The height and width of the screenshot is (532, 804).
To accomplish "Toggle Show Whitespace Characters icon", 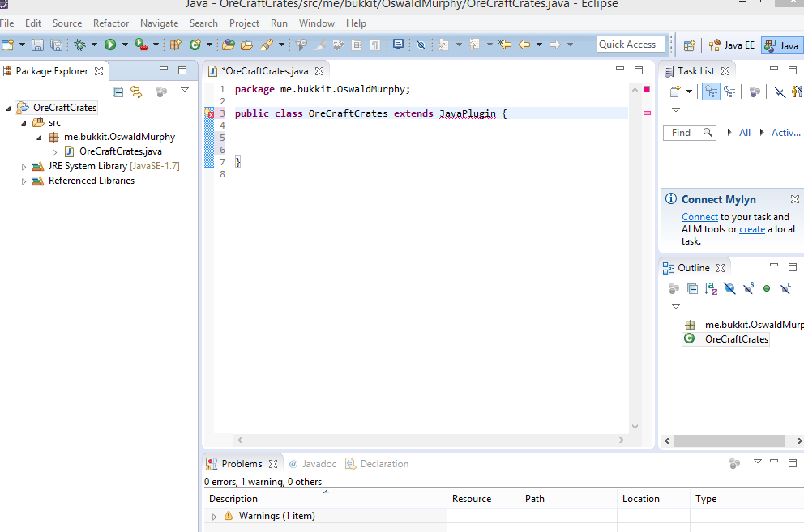I will click(375, 45).
